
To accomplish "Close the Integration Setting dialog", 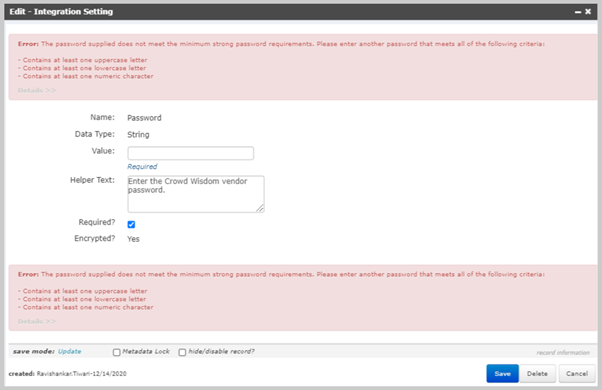I will point(588,12).
